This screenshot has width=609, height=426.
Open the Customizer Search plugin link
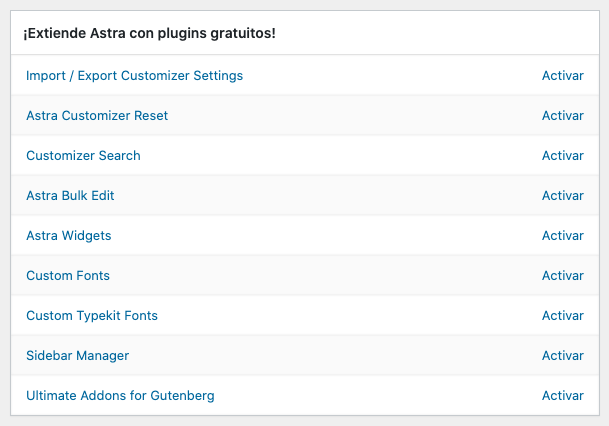83,156
